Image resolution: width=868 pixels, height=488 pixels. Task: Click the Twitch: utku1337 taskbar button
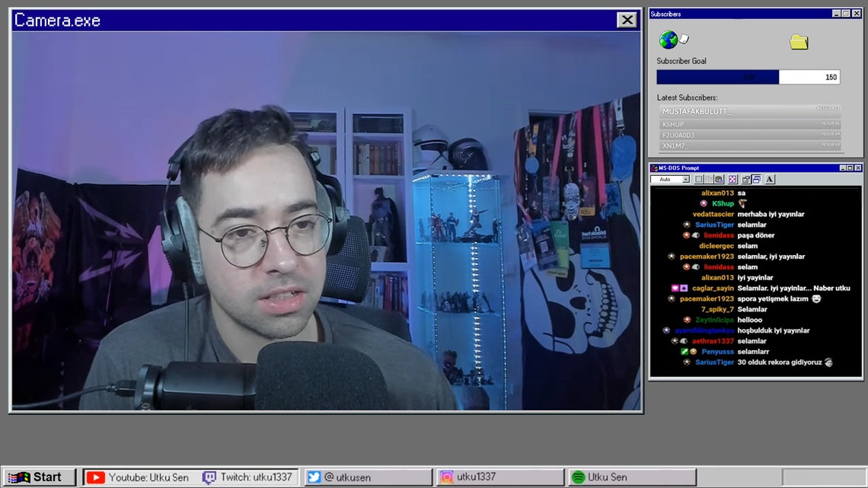[250, 476]
